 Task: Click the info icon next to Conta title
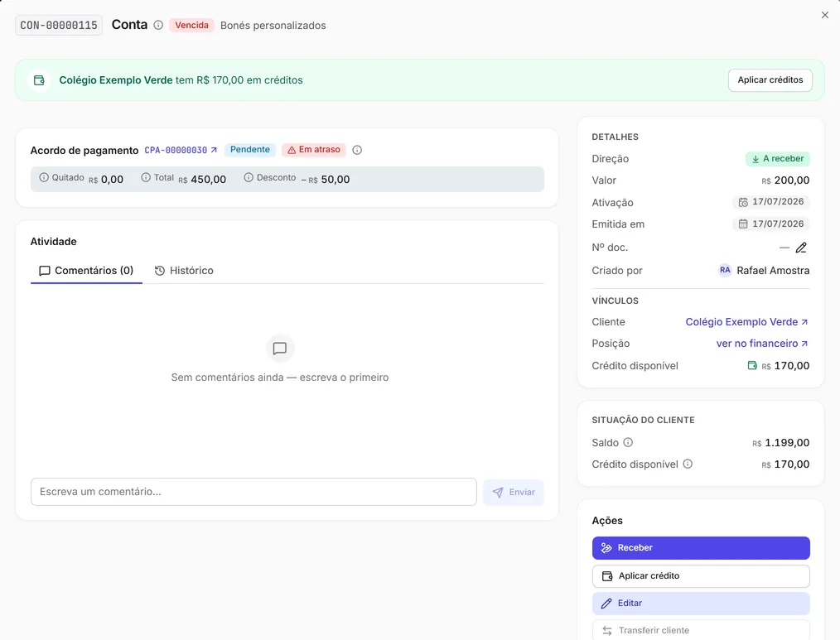158,25
